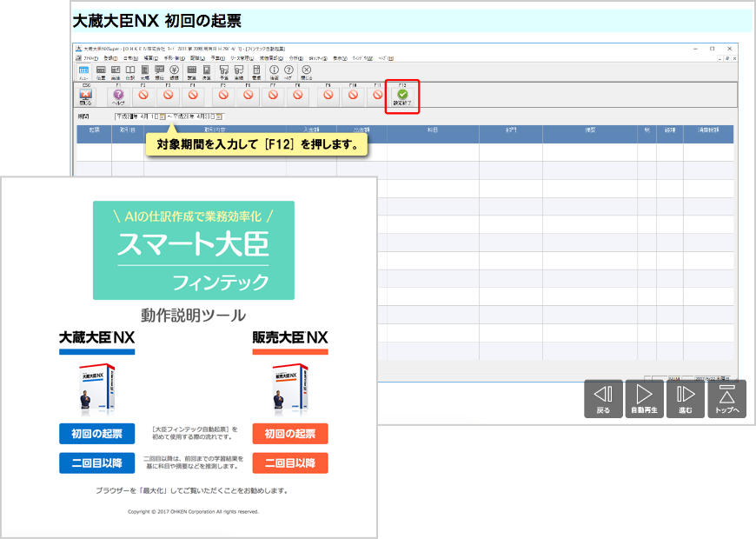Click the 出金額 column header
Image resolution: width=756 pixels, height=539 pixels.
point(361,130)
